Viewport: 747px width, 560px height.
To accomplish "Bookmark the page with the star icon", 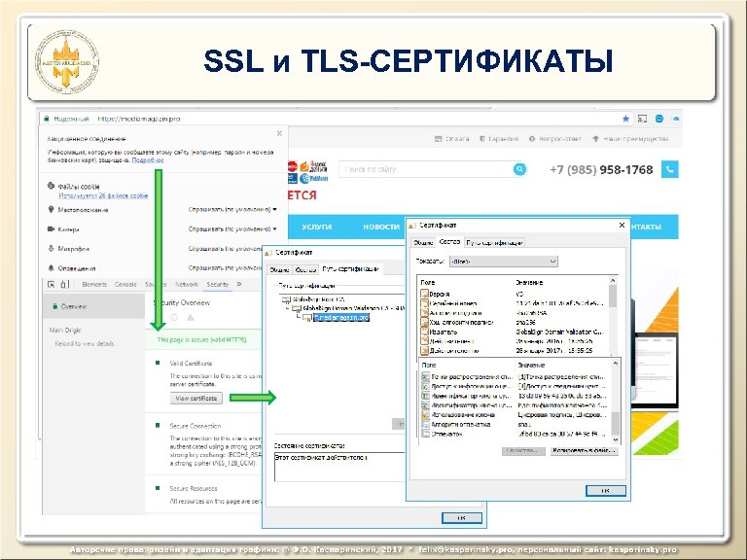I will 625,119.
